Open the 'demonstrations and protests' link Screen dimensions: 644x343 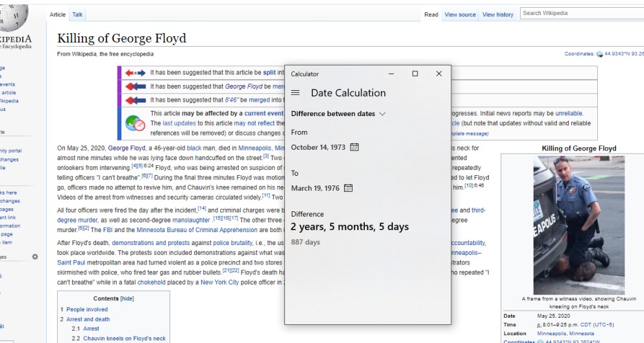pos(151,243)
